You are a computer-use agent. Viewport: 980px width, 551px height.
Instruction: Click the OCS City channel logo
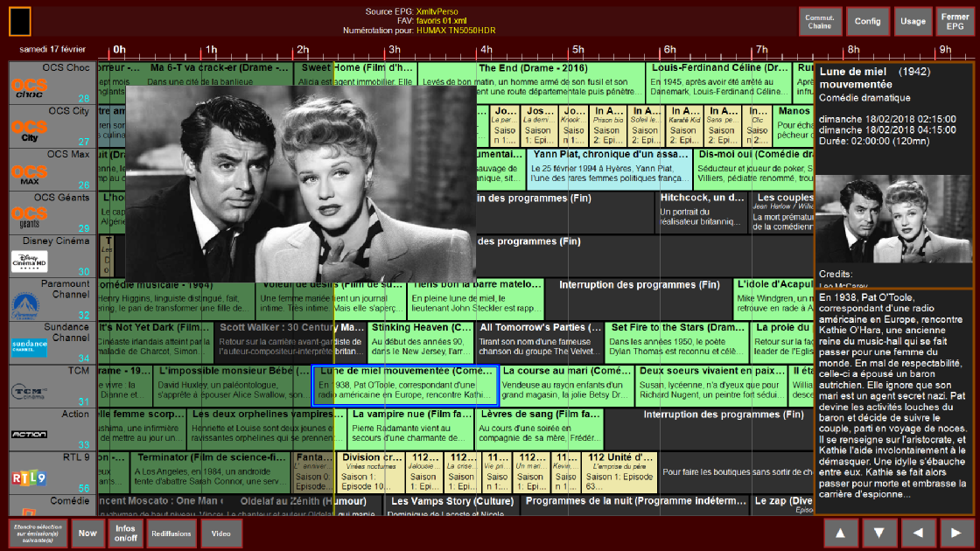click(29, 130)
